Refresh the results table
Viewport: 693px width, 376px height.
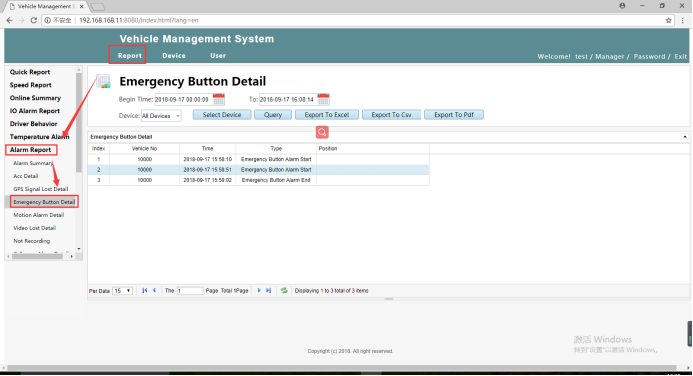[284, 290]
